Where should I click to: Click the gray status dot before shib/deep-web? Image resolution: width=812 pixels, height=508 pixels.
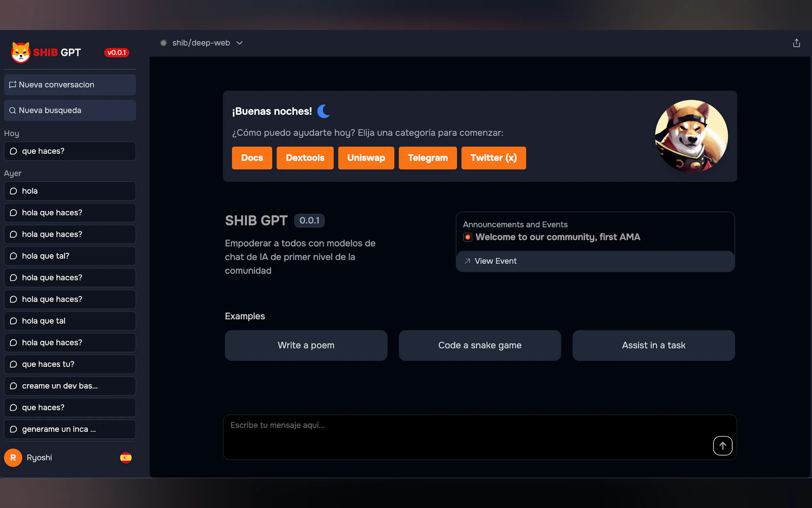tap(163, 43)
